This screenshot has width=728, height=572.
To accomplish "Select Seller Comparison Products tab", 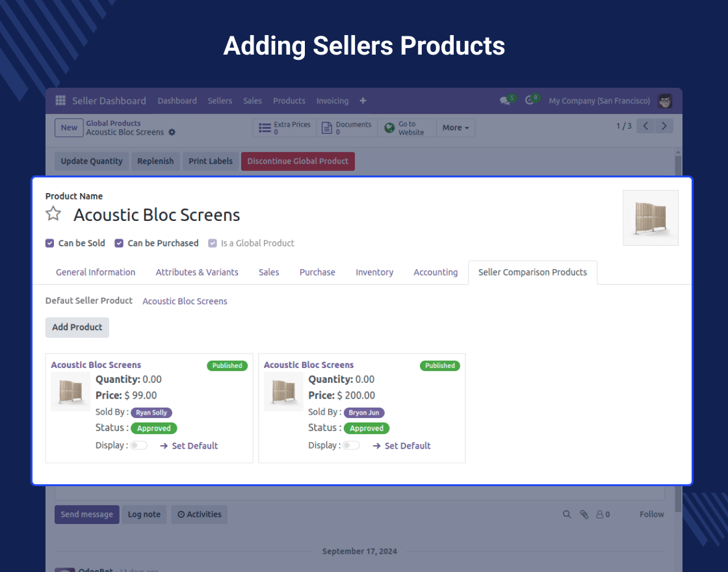I will (532, 272).
